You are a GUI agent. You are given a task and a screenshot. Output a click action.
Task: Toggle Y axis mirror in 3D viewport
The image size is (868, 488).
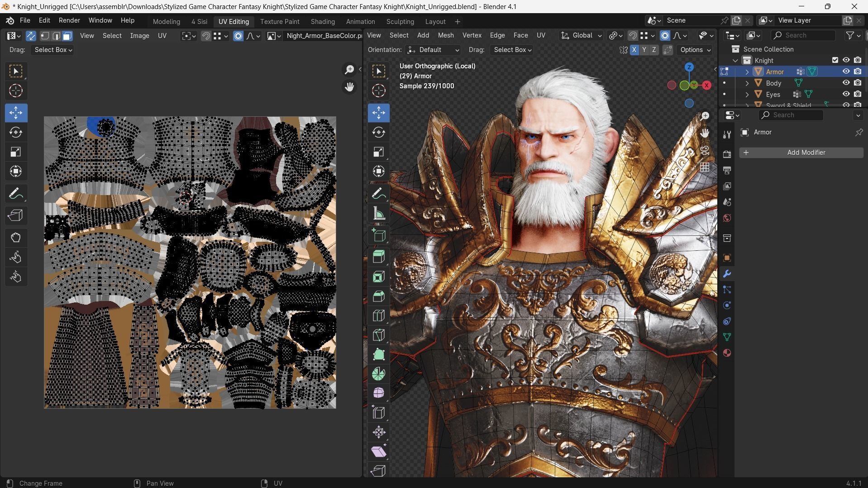(x=644, y=50)
